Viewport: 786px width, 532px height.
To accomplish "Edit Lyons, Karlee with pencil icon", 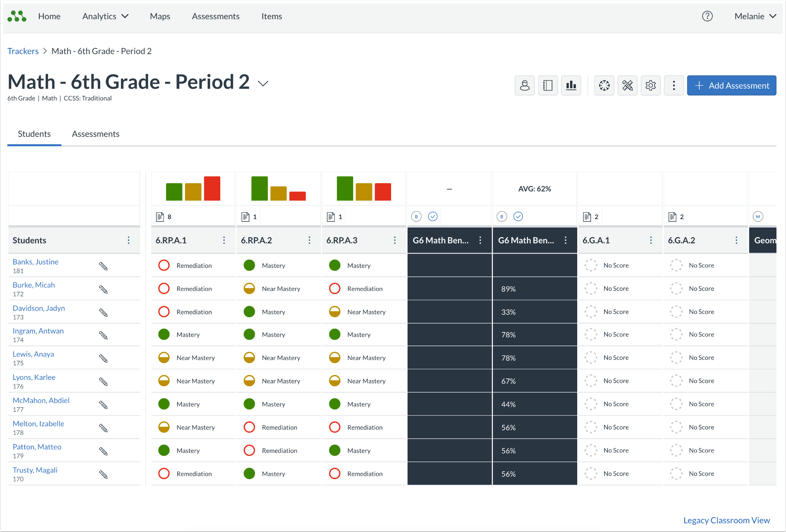I will click(x=103, y=382).
